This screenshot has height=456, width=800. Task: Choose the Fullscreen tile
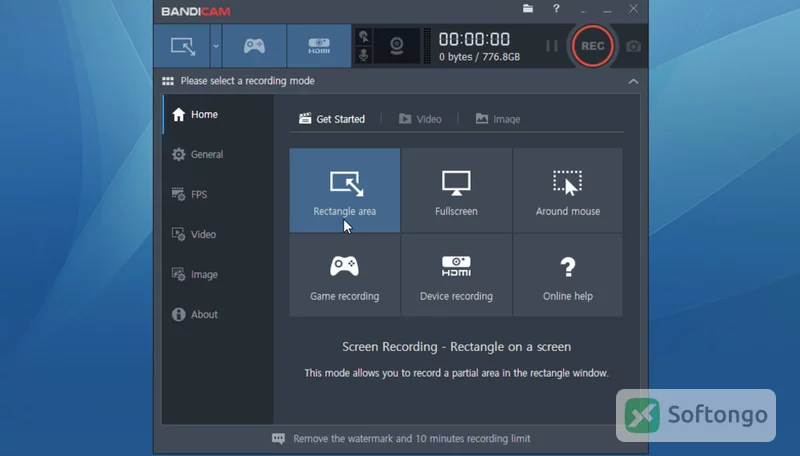pyautogui.click(x=457, y=190)
